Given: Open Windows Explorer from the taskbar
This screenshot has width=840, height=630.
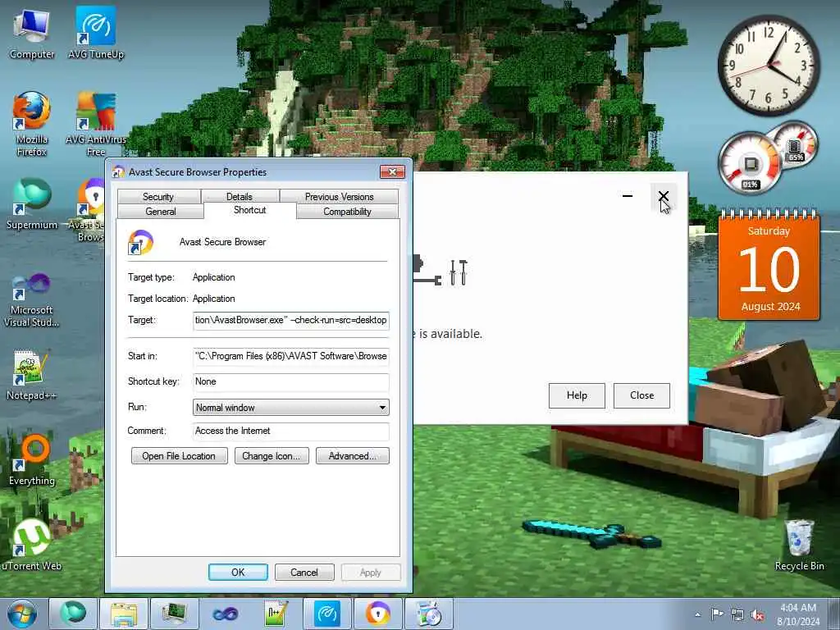Looking at the screenshot, I should pyautogui.click(x=124, y=614).
